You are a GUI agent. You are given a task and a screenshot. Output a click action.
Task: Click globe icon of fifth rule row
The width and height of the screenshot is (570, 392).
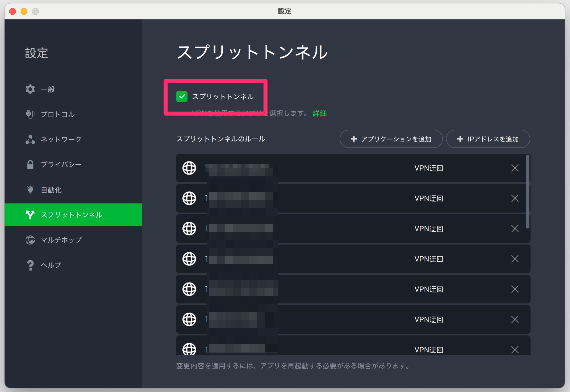coord(189,289)
